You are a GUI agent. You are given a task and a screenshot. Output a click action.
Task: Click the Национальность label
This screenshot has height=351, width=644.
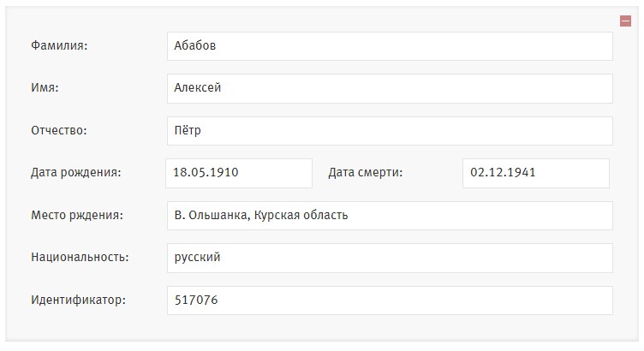pos(80,258)
